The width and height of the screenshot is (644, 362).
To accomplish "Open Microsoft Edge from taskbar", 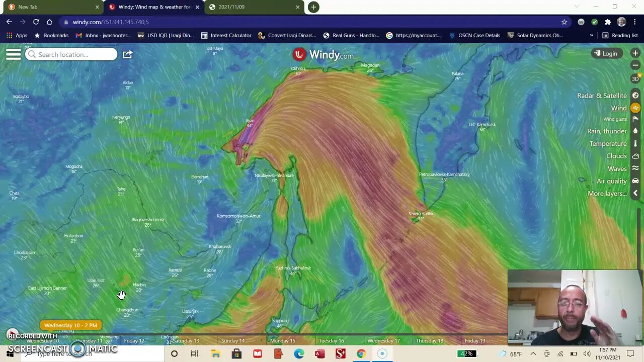I will [x=299, y=354].
